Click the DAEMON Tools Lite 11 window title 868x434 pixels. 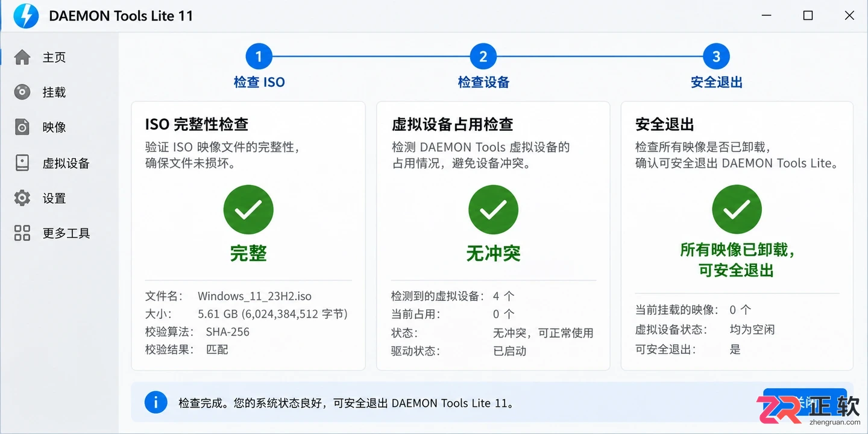121,16
